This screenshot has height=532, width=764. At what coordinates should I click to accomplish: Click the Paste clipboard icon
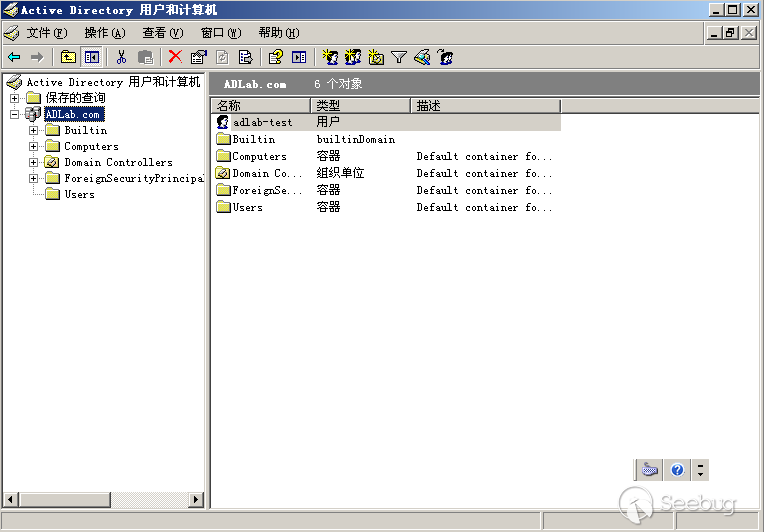pyautogui.click(x=145, y=57)
